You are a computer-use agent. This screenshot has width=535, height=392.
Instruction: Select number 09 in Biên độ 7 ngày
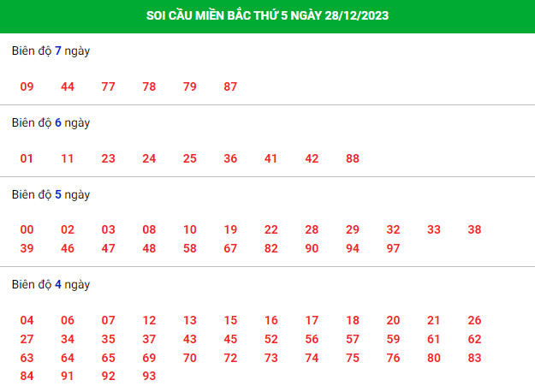click(27, 86)
